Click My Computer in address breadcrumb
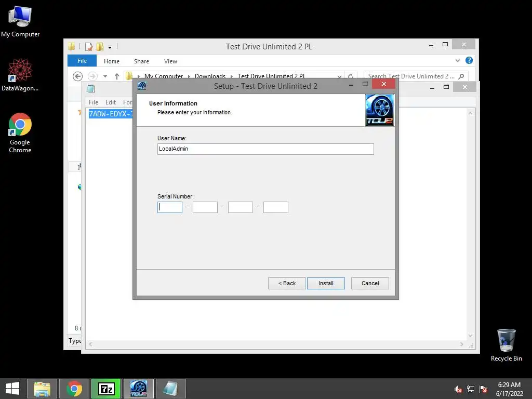This screenshot has width=532, height=399. click(164, 76)
